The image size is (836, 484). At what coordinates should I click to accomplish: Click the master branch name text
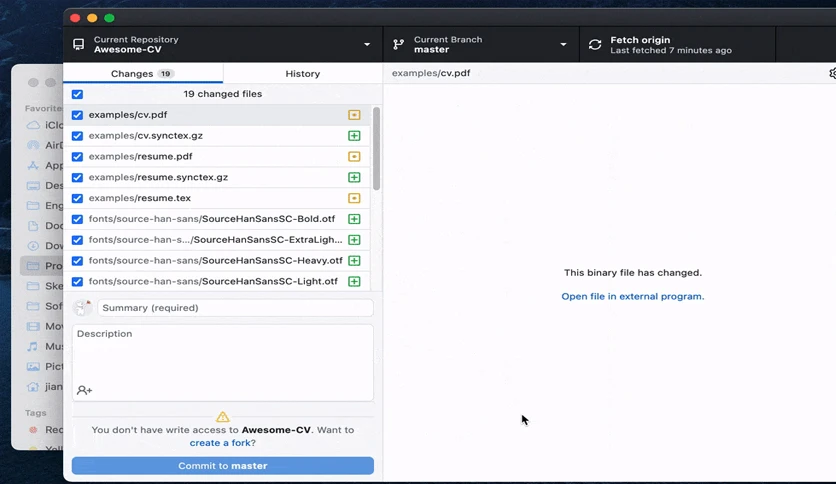click(431, 50)
